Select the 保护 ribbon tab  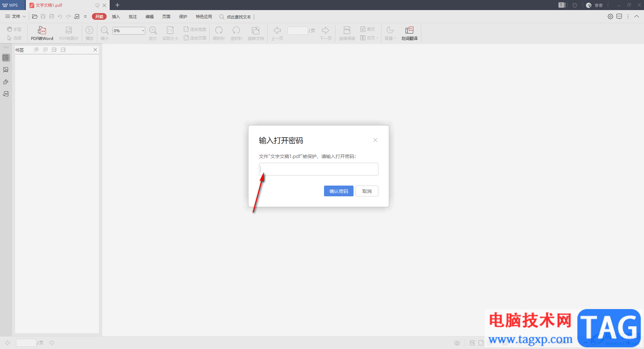[x=183, y=16]
